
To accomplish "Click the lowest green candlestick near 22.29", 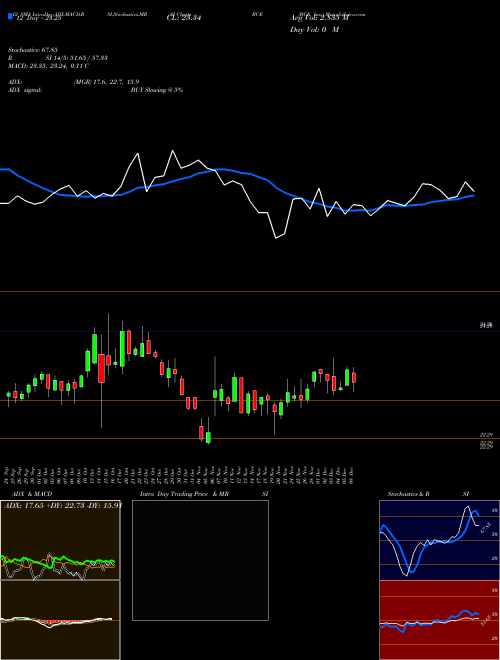I will pyautogui.click(x=208, y=437).
